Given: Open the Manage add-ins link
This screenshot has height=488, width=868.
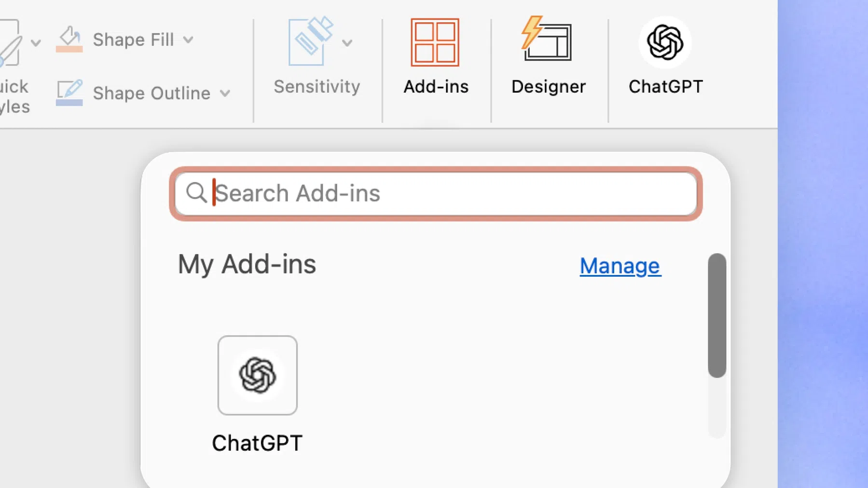Looking at the screenshot, I should point(620,266).
